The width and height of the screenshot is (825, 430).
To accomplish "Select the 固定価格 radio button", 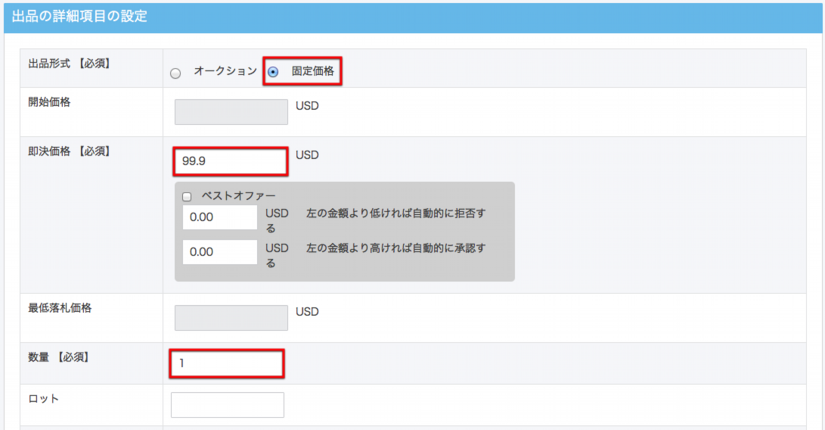I will click(273, 72).
